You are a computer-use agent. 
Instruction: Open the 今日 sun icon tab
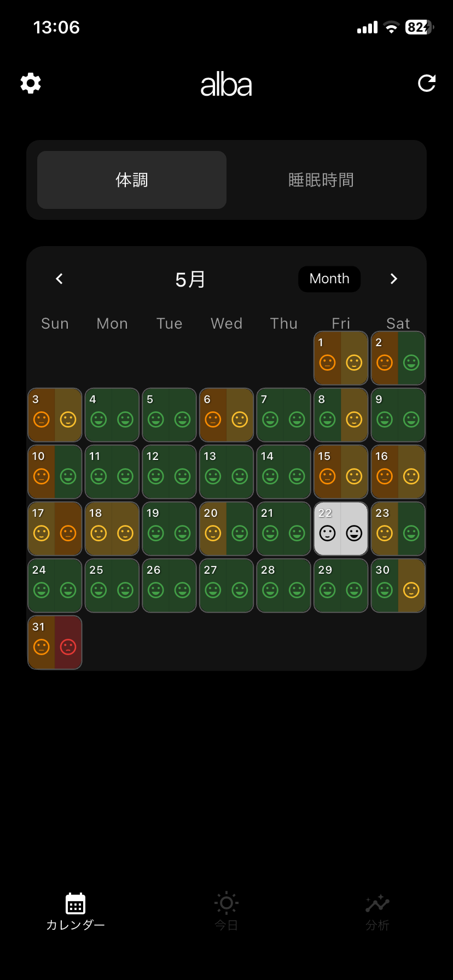226,903
